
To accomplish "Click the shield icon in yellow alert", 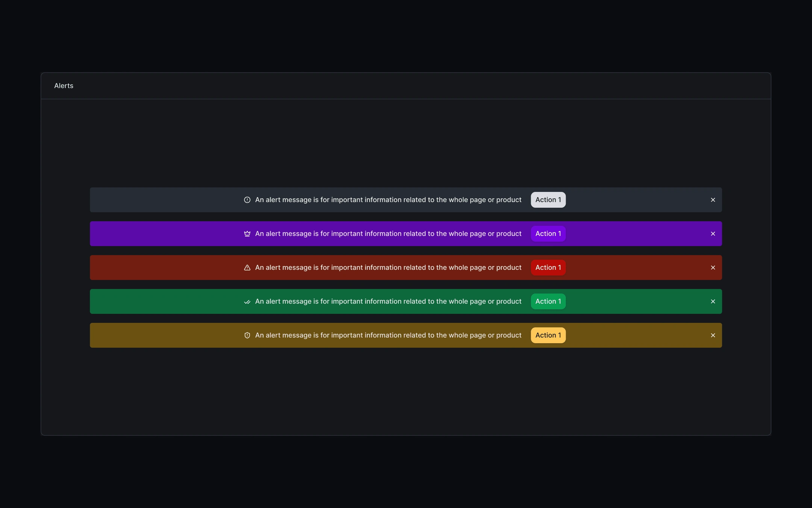I will (x=247, y=335).
